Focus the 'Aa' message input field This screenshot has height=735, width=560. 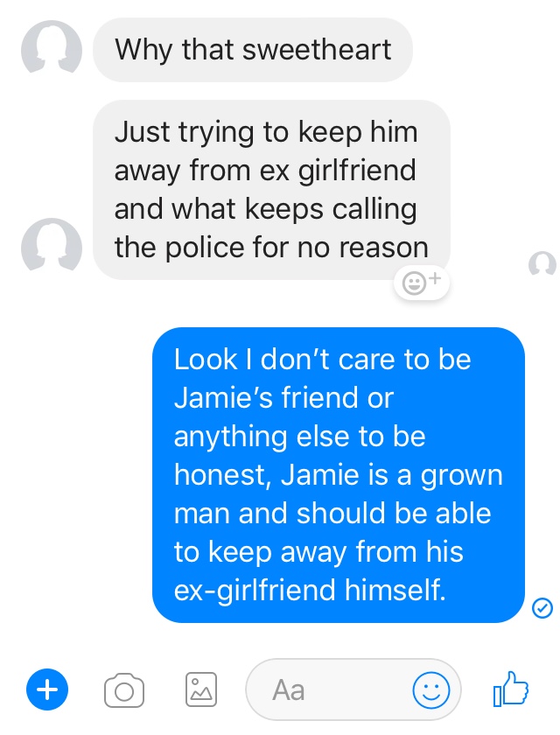(353, 689)
